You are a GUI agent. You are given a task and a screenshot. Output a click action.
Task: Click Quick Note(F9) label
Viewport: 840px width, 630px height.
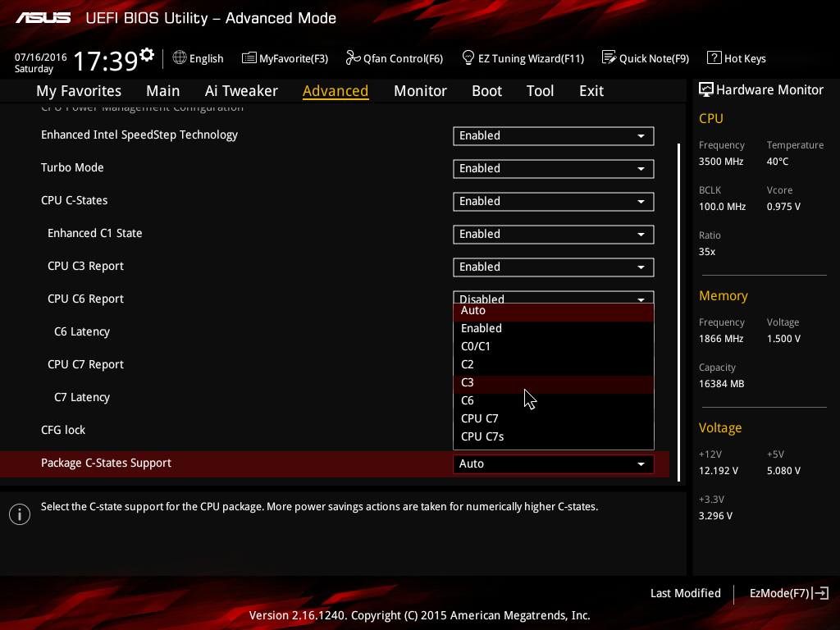(654, 58)
